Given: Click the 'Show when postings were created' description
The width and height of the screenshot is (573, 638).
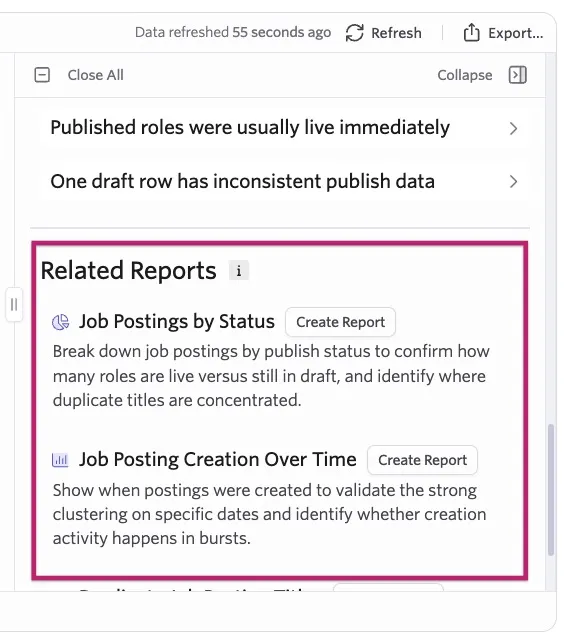Looking at the screenshot, I should [x=269, y=514].
